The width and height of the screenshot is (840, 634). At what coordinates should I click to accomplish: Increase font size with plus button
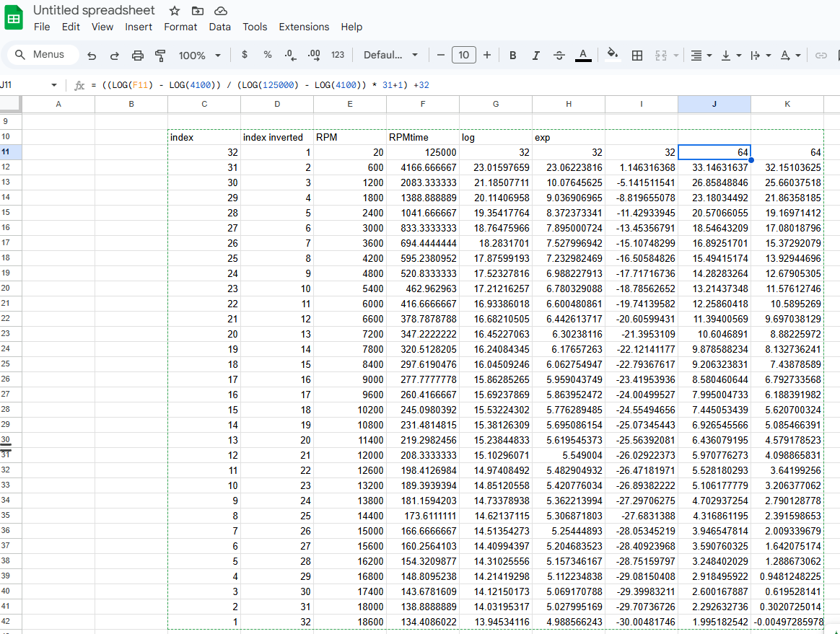click(x=487, y=56)
